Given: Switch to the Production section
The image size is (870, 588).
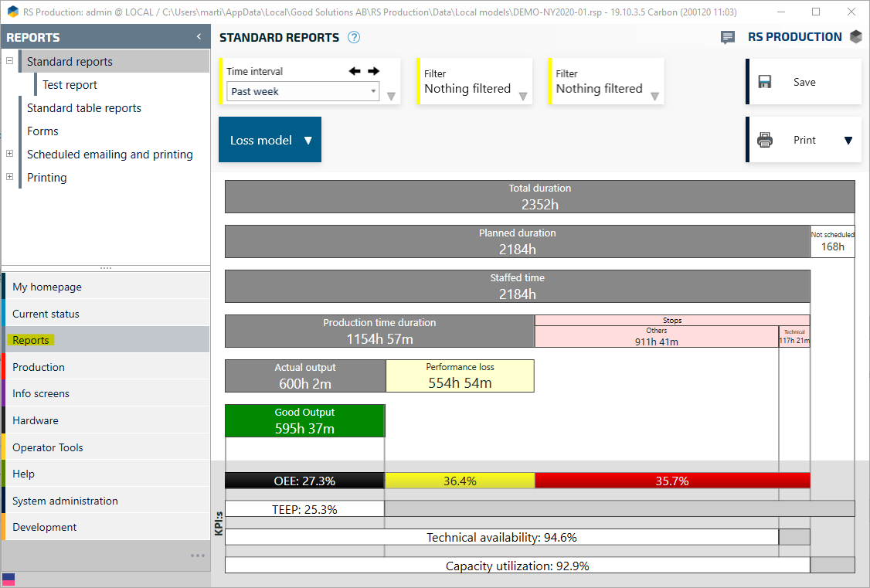Looking at the screenshot, I should coord(39,367).
